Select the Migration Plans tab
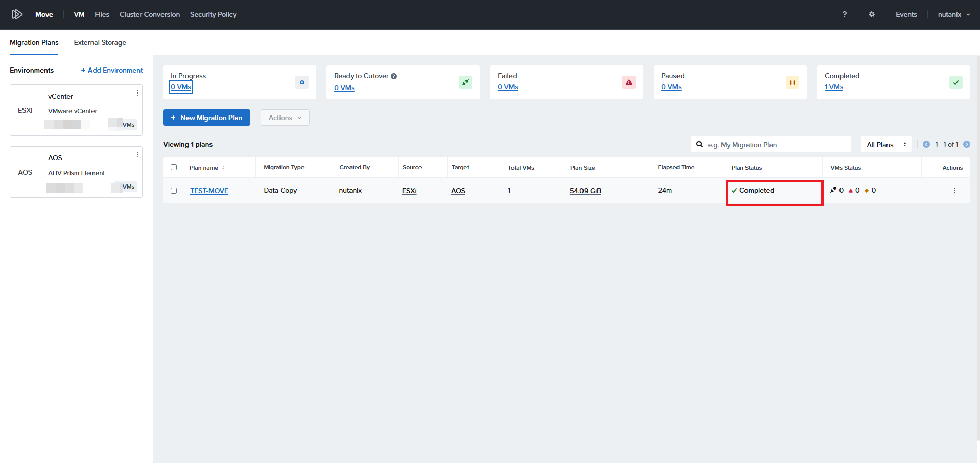The height and width of the screenshot is (463, 980). (34, 42)
